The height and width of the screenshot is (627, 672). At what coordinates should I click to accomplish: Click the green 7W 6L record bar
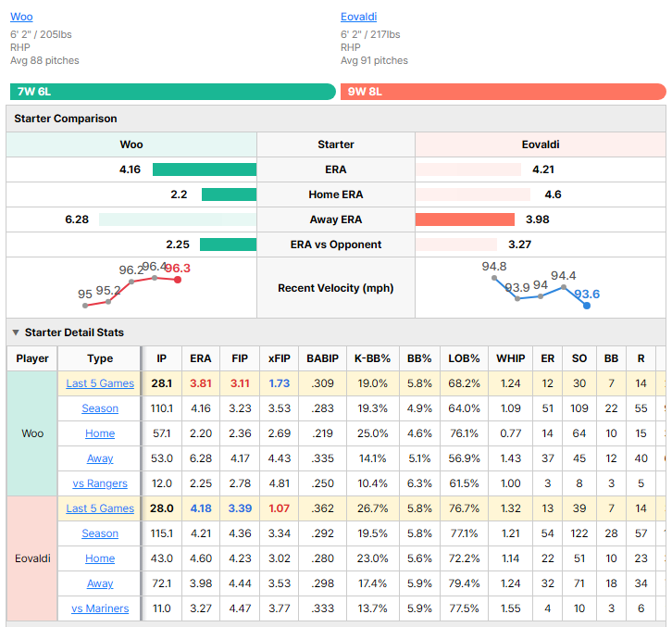tap(173, 92)
